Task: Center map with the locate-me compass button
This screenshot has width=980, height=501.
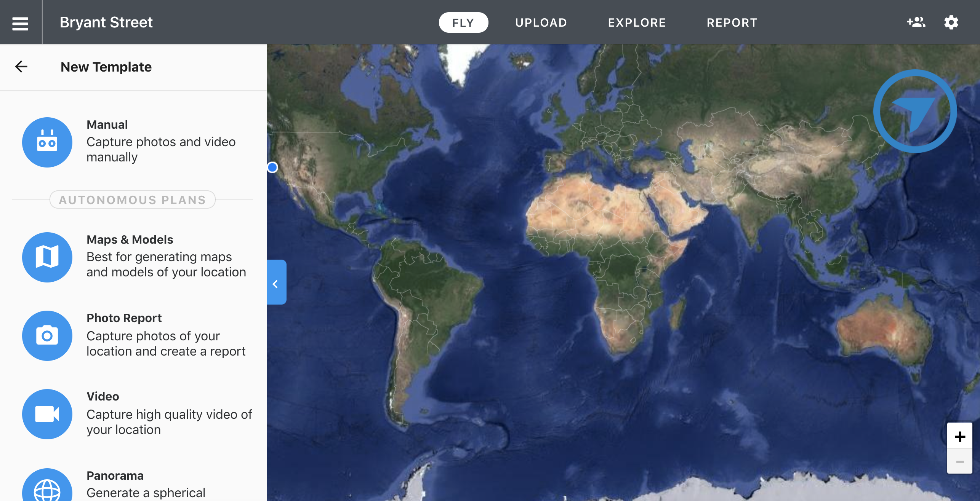Action: [915, 111]
